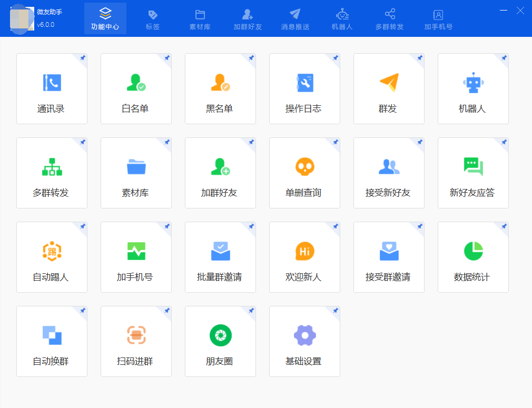
Task: Open the 加群好友 card in grid
Action: point(220,173)
